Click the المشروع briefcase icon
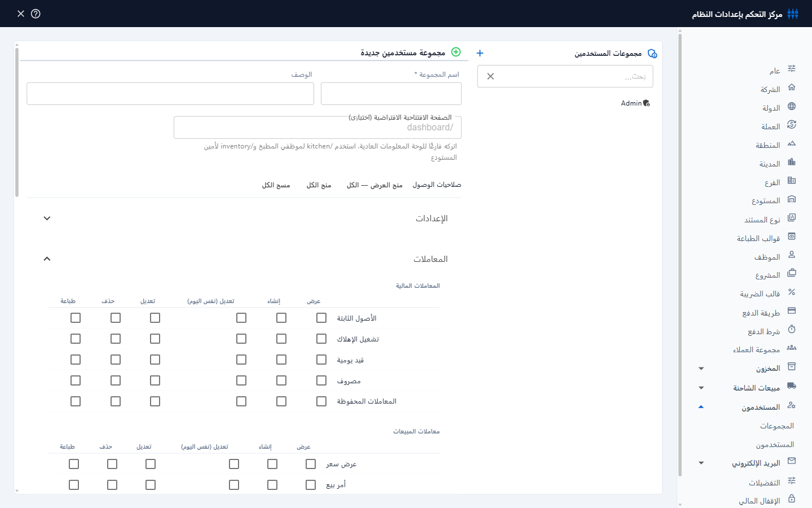The width and height of the screenshot is (812, 508). [792, 273]
